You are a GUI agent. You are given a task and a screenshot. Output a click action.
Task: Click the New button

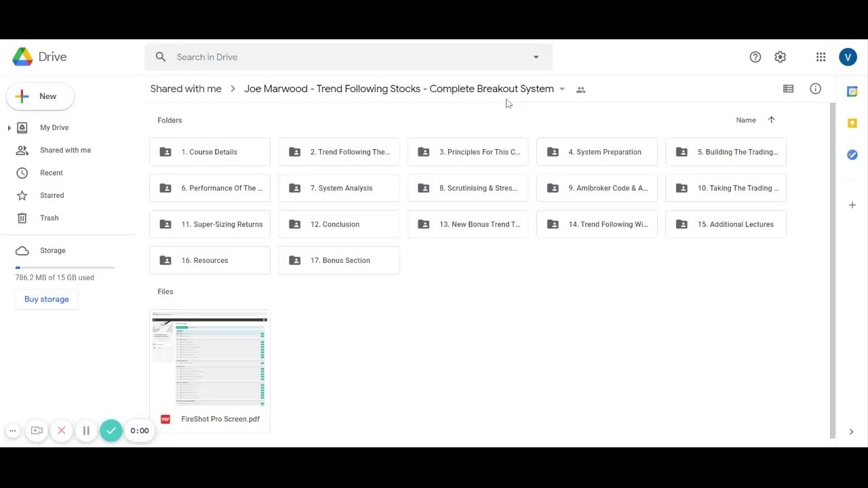tap(40, 96)
